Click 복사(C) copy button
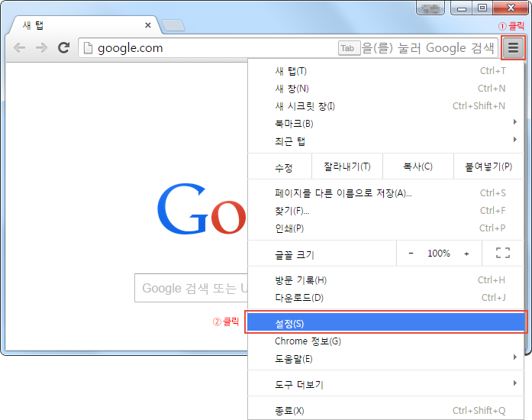Image resolution: width=532 pixels, height=420 pixels. pos(418,166)
